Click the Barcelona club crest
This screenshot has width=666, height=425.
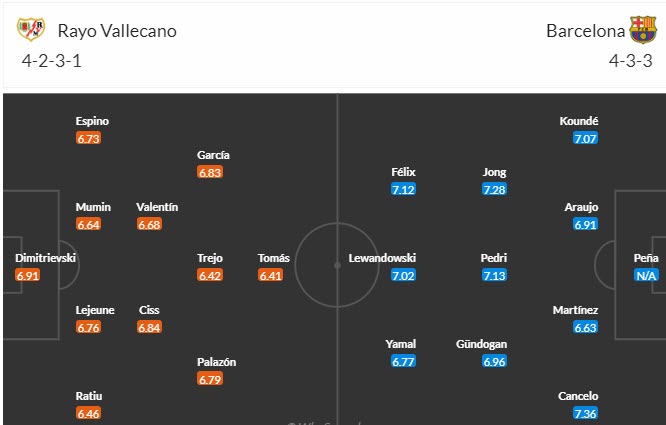(642, 30)
